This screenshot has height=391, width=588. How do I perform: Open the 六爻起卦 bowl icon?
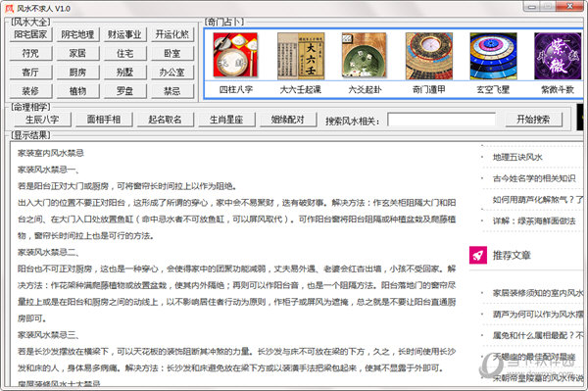pos(364,55)
